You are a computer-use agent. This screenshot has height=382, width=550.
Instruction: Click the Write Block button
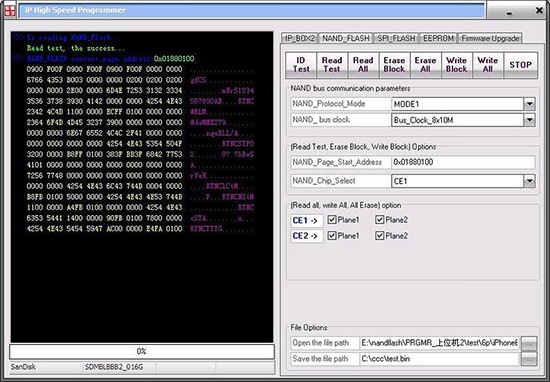point(456,65)
